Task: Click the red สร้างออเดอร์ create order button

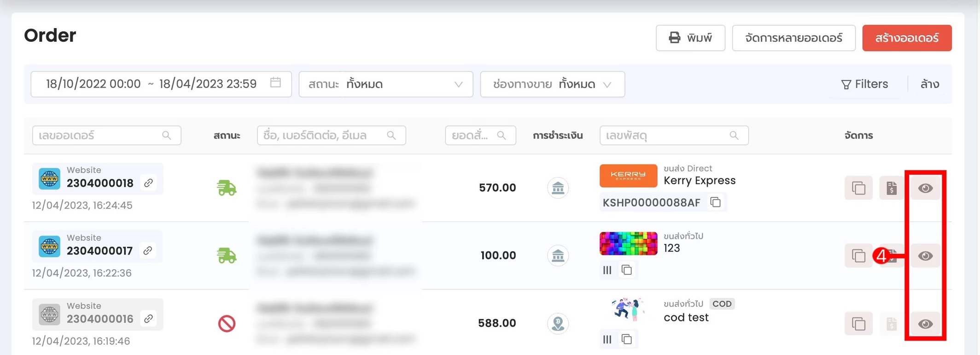Action: (906, 38)
